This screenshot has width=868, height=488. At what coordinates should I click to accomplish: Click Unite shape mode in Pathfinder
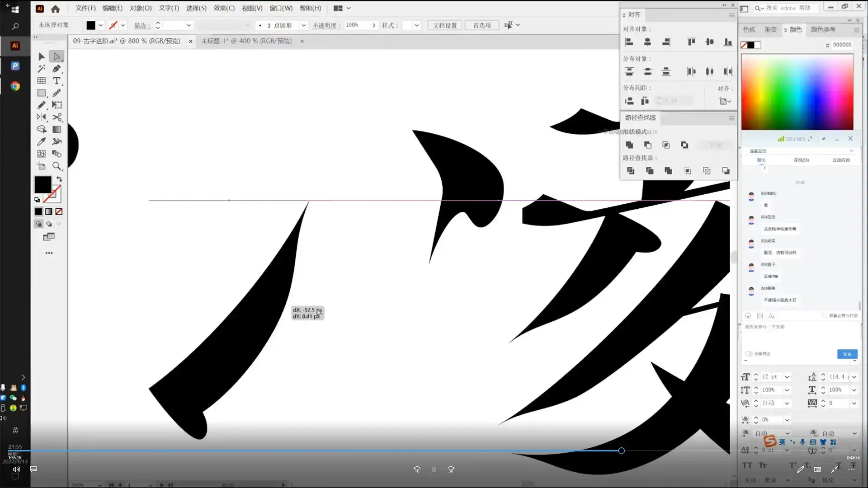[x=629, y=145]
